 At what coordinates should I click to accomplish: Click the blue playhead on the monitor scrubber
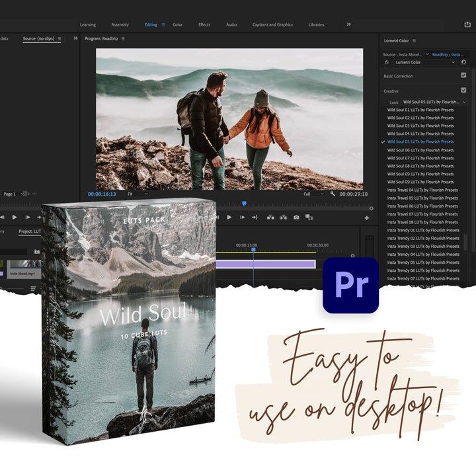click(244, 204)
